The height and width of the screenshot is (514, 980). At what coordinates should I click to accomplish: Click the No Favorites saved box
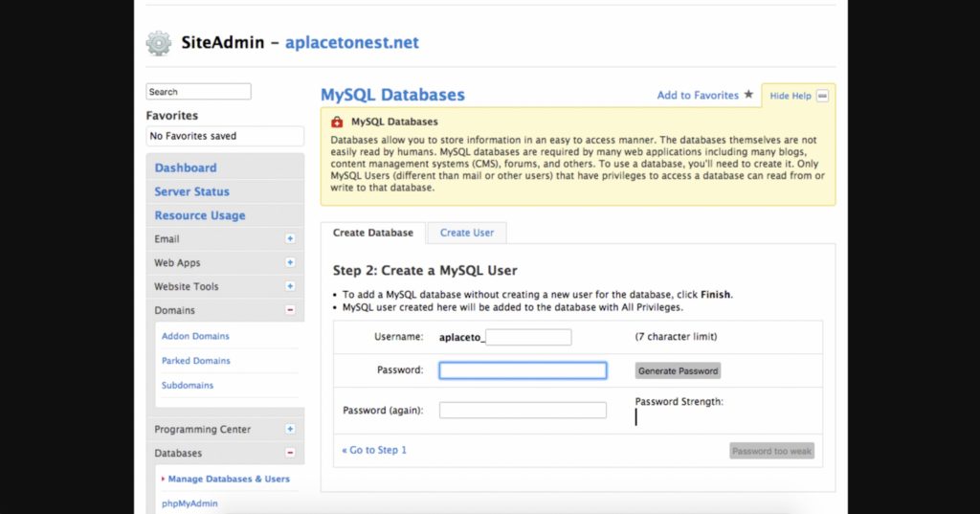pyautogui.click(x=225, y=136)
